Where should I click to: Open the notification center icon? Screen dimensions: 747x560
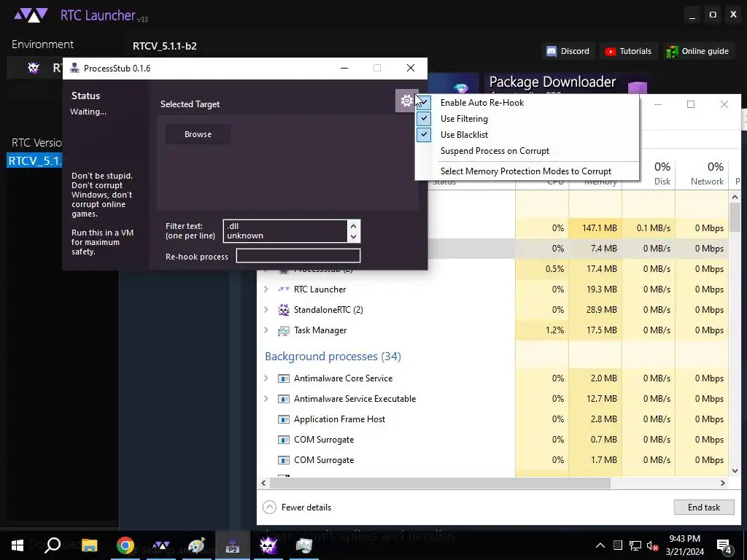[x=724, y=546]
